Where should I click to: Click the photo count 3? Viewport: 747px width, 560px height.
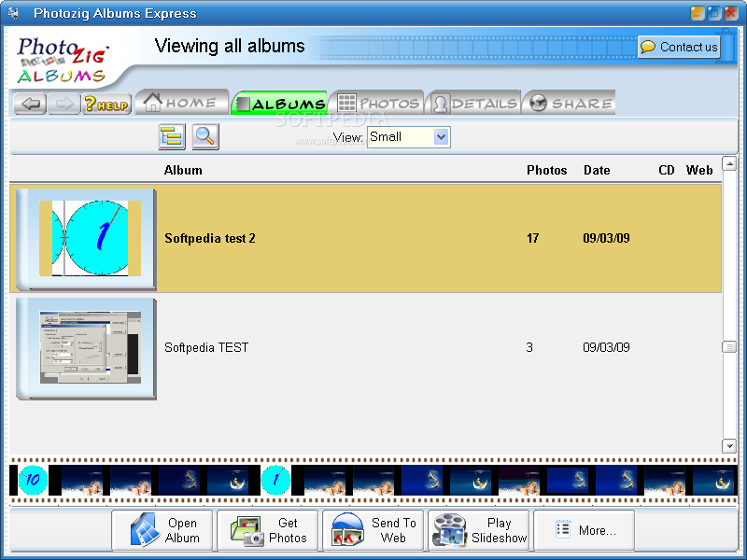(529, 347)
